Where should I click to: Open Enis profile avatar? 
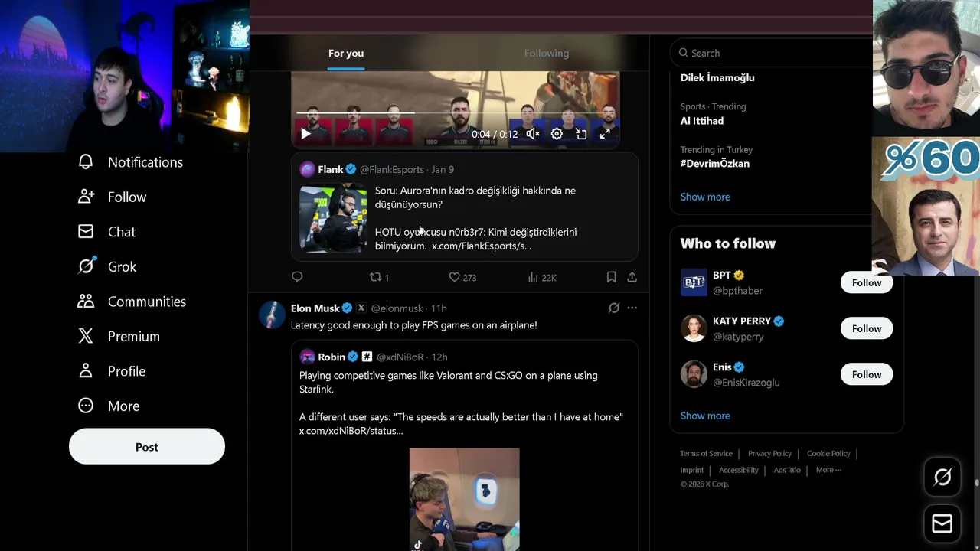[694, 374]
